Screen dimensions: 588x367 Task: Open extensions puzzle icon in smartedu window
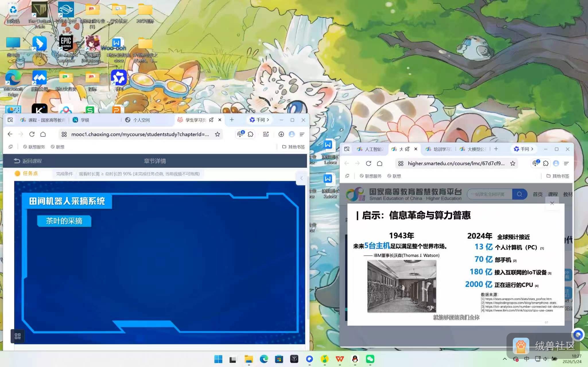546,163
